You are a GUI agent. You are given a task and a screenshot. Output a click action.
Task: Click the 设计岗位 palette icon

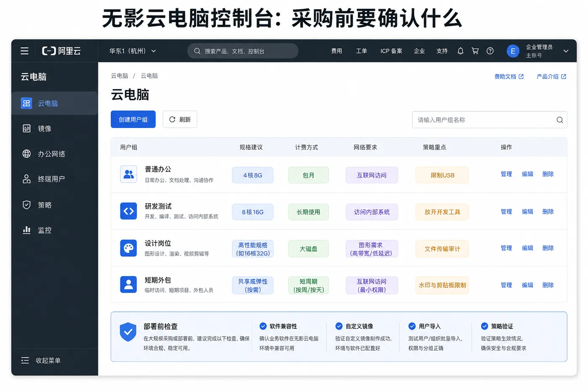pyautogui.click(x=129, y=248)
